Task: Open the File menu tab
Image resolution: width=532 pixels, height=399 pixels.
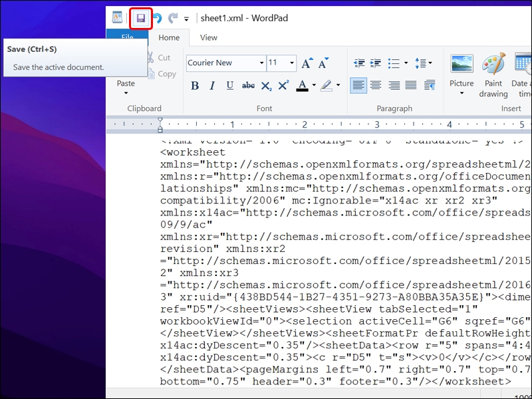Action: click(127, 35)
